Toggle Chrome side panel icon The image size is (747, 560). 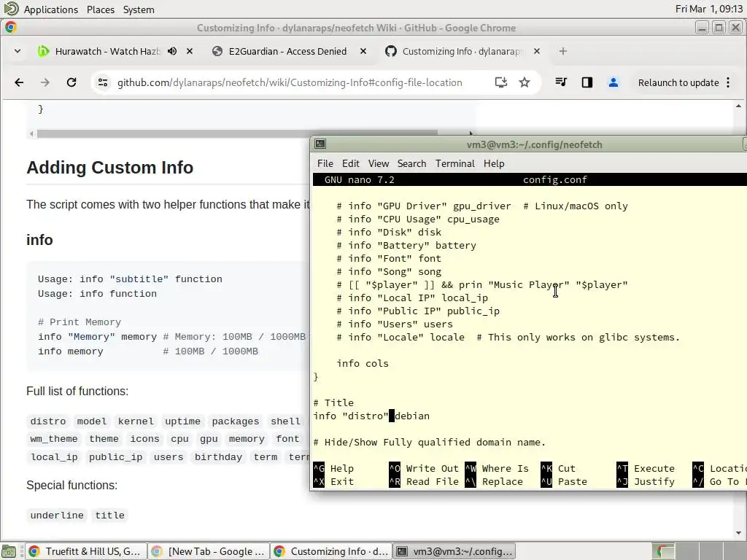(587, 82)
